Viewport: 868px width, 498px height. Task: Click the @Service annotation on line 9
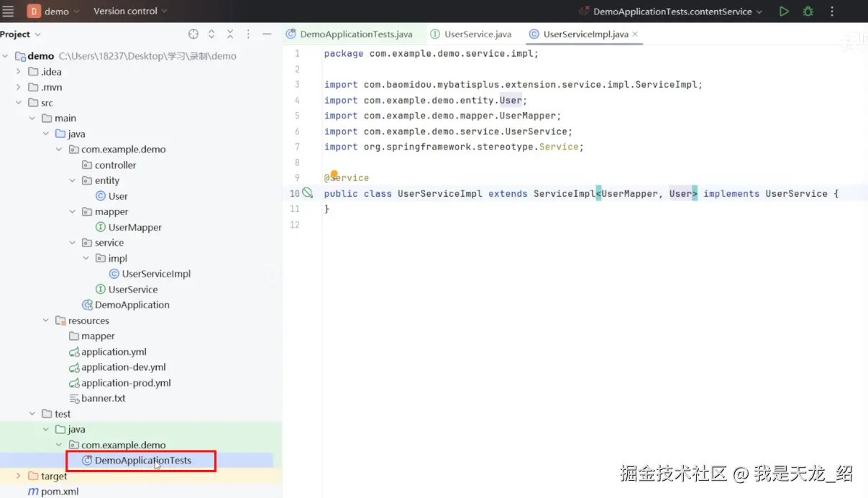(347, 178)
